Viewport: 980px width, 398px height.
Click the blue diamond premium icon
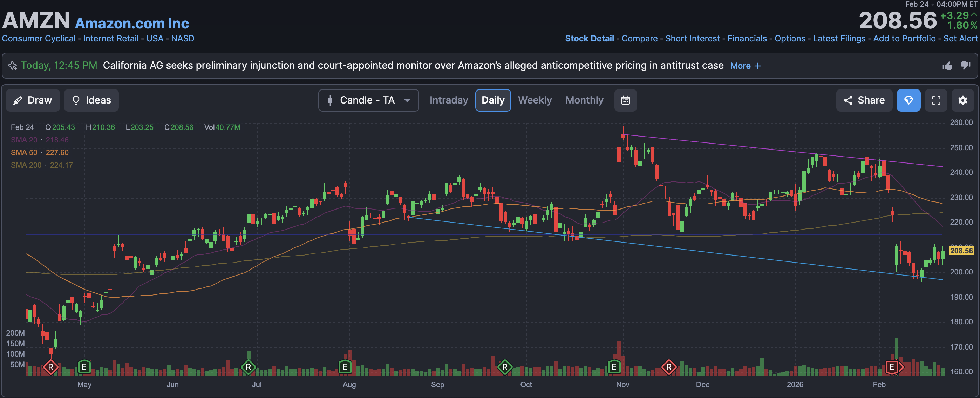[908, 100]
